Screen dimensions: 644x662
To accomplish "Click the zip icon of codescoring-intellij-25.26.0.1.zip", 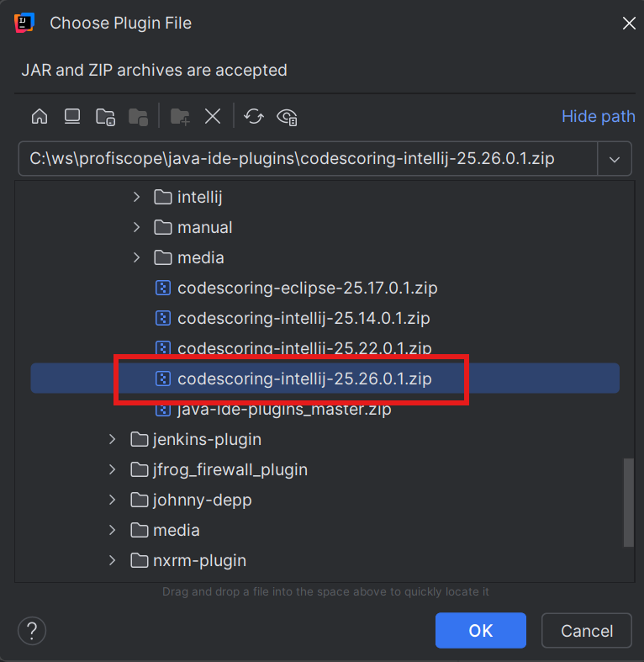I will pyautogui.click(x=163, y=379).
